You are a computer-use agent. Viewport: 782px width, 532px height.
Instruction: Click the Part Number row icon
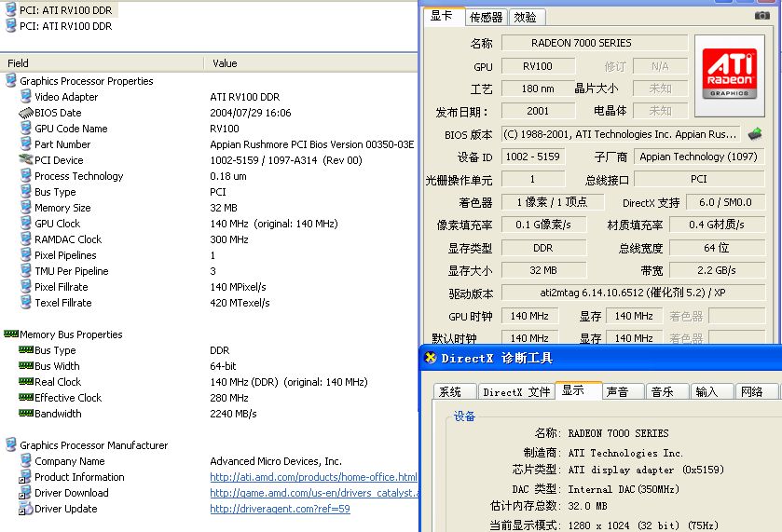26,144
